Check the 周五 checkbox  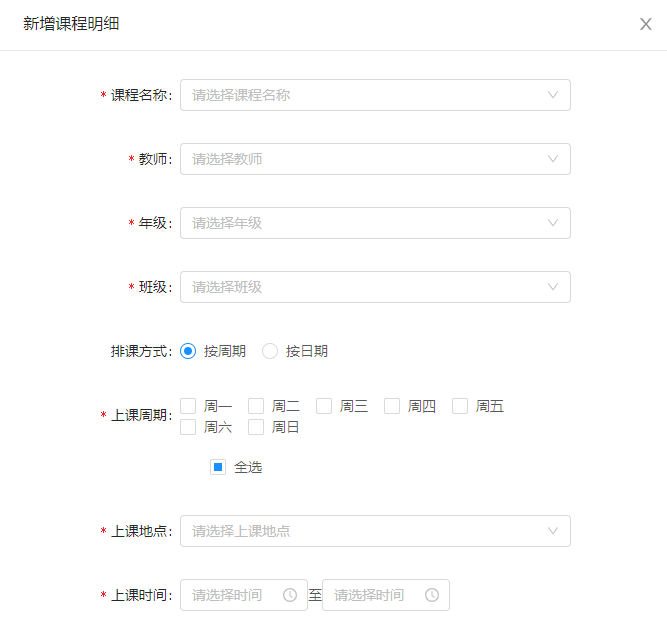click(x=460, y=406)
